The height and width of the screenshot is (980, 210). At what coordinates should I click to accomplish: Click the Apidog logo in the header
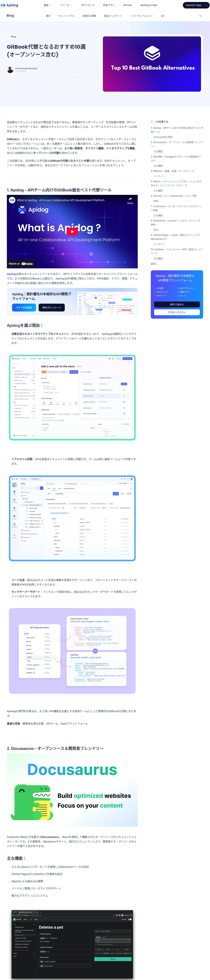click(9, 5)
